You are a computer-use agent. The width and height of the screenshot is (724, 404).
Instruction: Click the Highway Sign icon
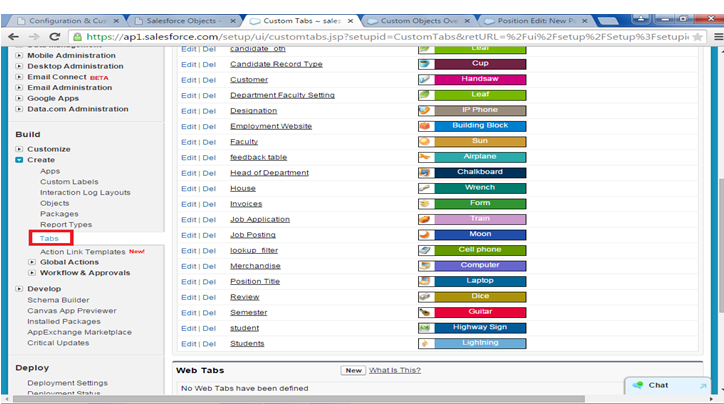click(426, 328)
